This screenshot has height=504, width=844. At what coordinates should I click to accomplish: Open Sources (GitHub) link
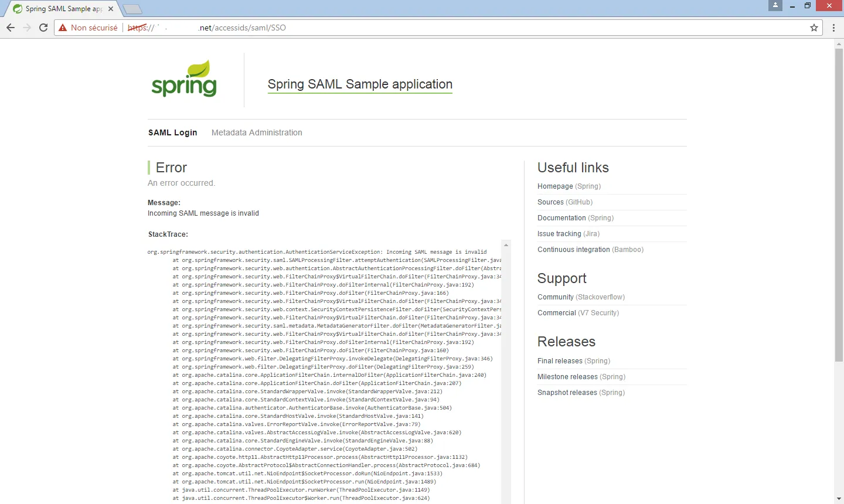click(565, 202)
